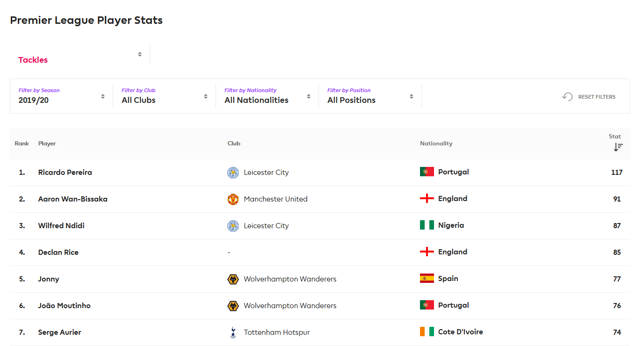This screenshot has width=644, height=346.
Task: Click the Spain flag icon
Action: [x=427, y=278]
